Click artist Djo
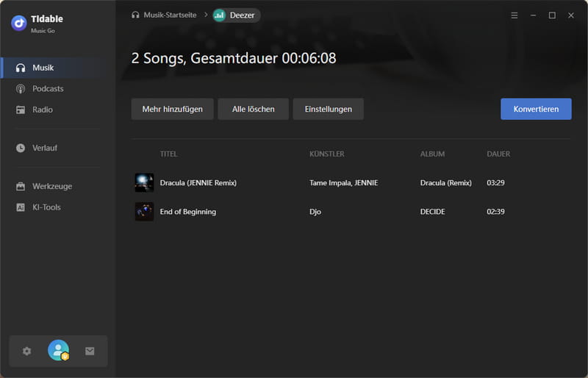Screen dimensions: 588x378 [x=315, y=212]
